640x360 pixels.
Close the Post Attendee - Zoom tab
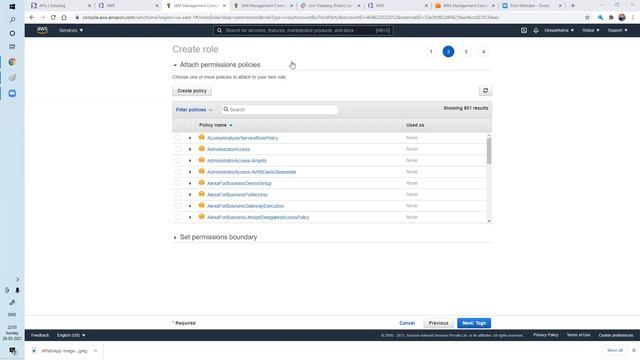560,6
